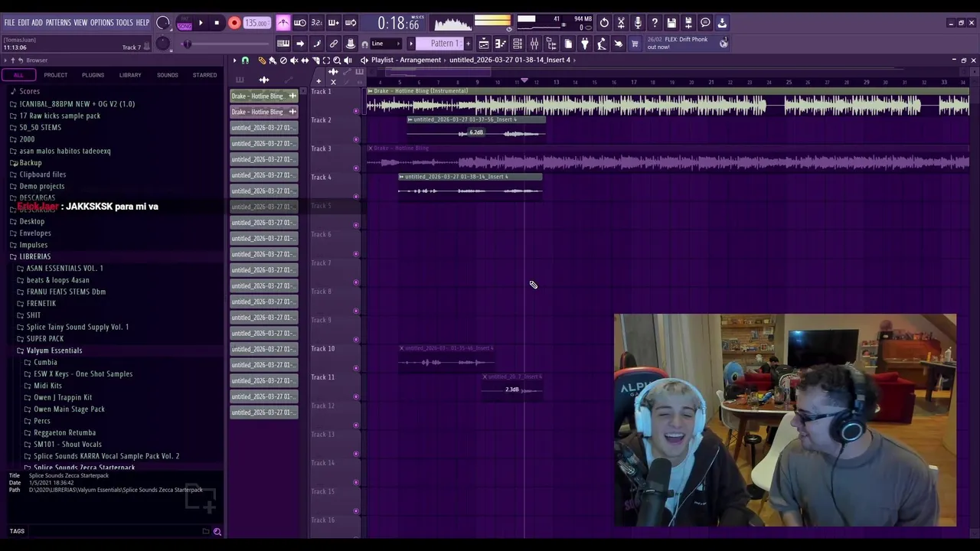Toggle the recording countdown icon

pos(317,23)
